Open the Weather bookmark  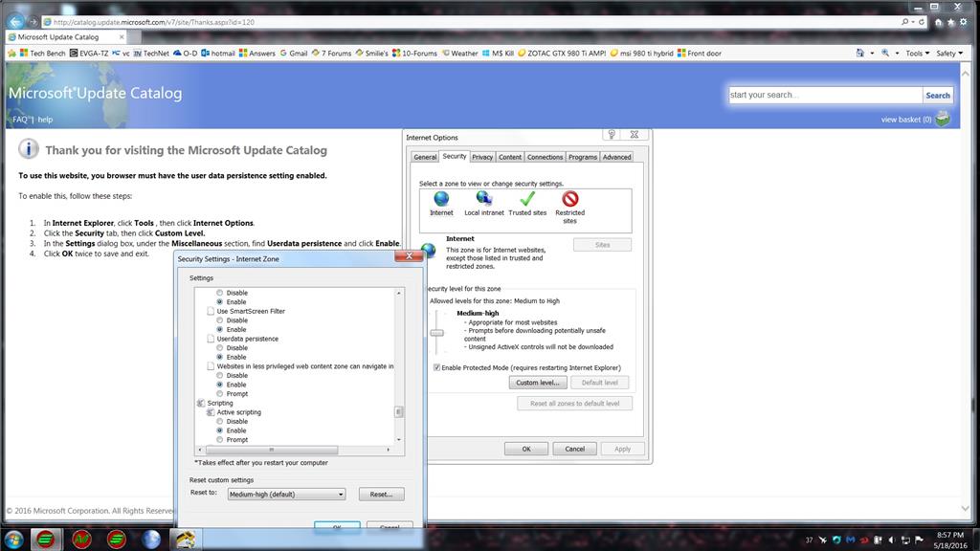(460, 54)
